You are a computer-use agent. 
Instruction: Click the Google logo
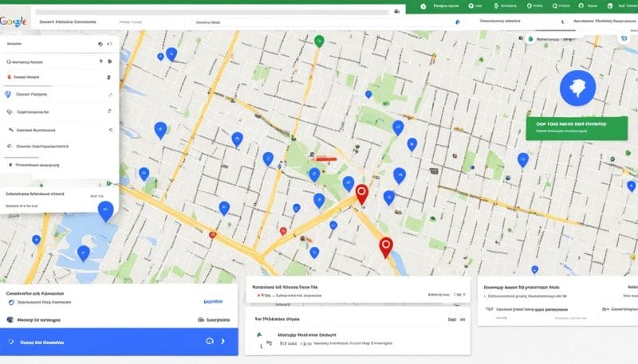click(x=14, y=22)
